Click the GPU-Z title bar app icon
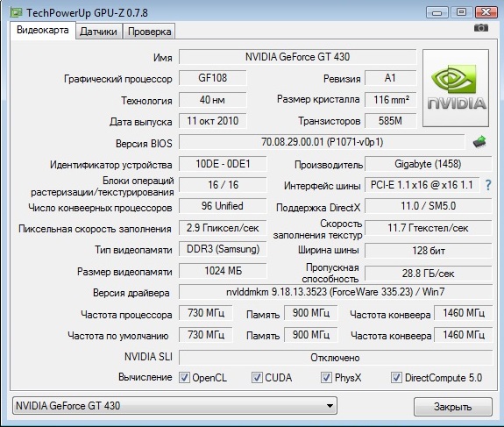The image size is (504, 427). tap(16, 12)
